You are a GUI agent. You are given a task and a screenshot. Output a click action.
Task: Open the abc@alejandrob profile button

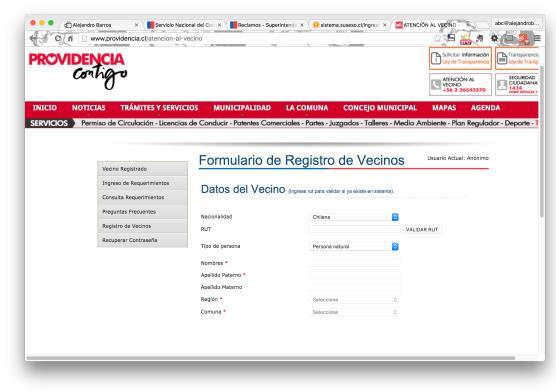[x=517, y=23]
